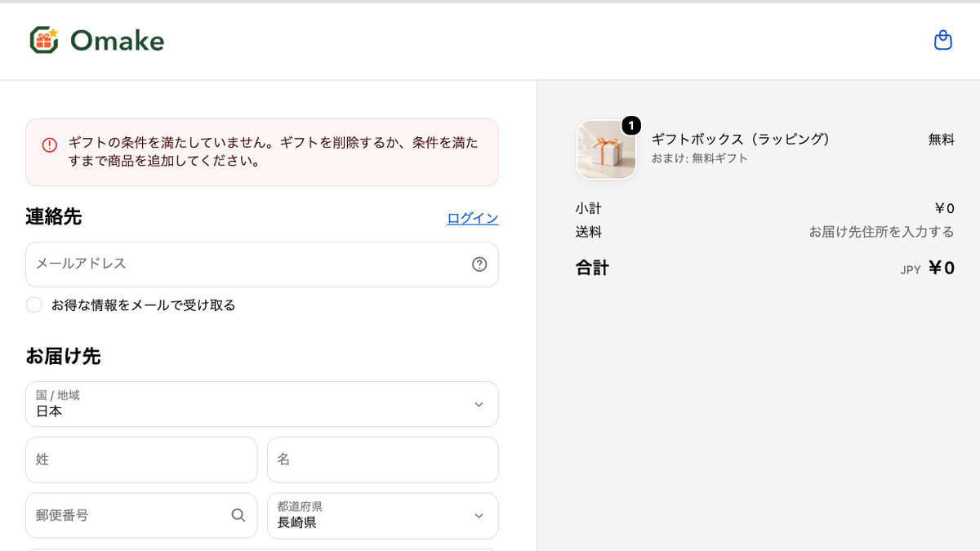The width and height of the screenshot is (980, 551).
Task: Click the 無料 price label
Action: tap(942, 140)
